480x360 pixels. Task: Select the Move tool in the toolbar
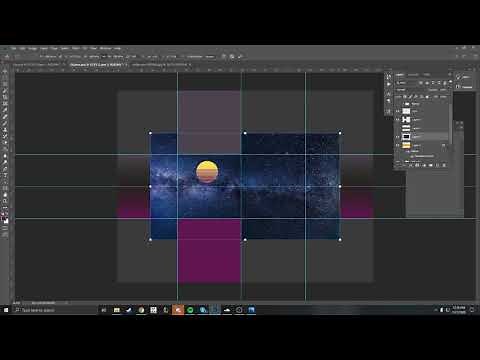coord(5,71)
